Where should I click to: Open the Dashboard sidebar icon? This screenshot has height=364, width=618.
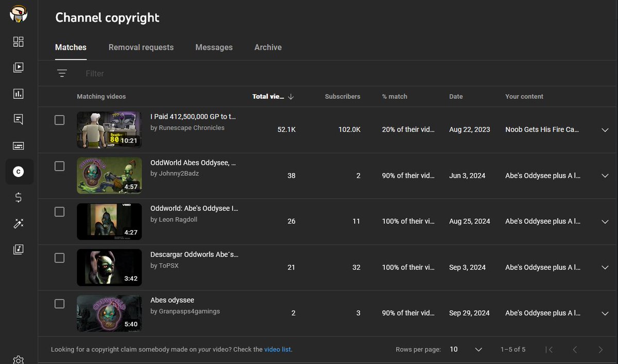tap(19, 42)
